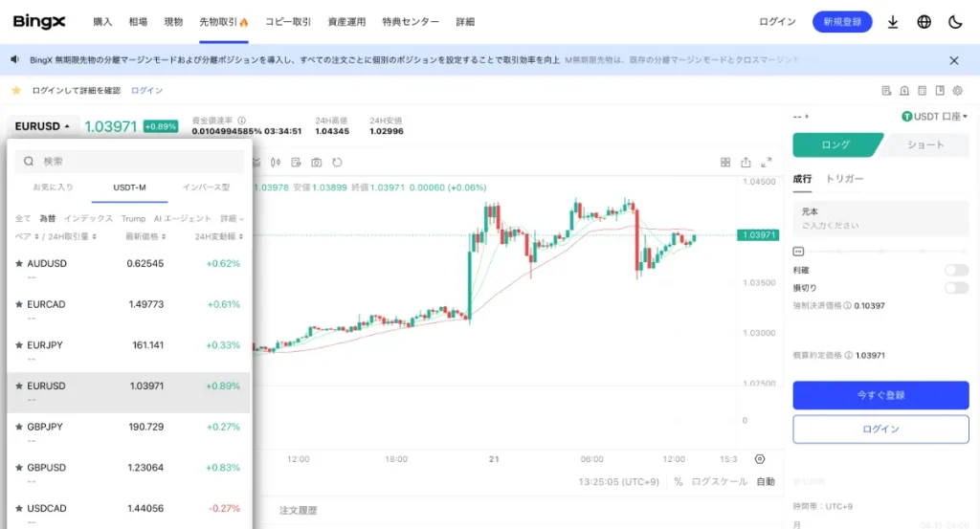The image size is (980, 529).
Task: Open the calculator icon near settings
Action: click(922, 91)
